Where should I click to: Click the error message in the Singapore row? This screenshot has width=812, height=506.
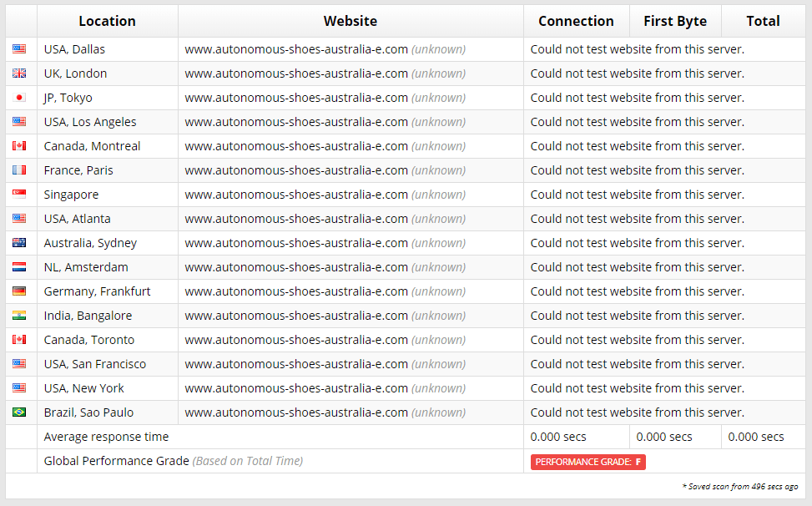638,195
